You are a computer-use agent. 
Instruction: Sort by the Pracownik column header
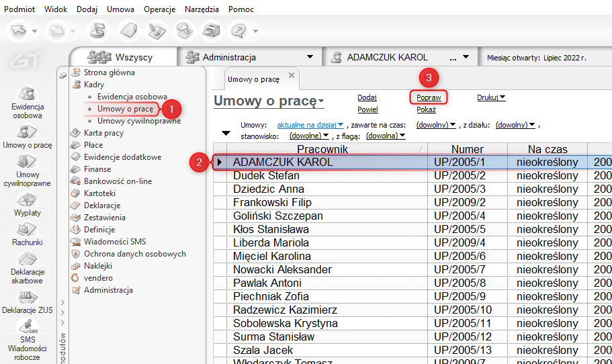322,149
